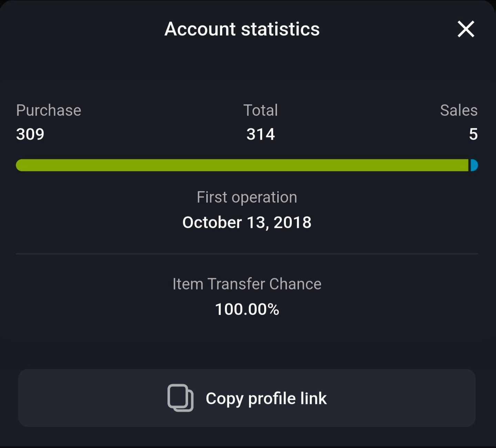Click the left rounded end of green bar
The width and height of the screenshot is (496, 448).
pos(21,165)
